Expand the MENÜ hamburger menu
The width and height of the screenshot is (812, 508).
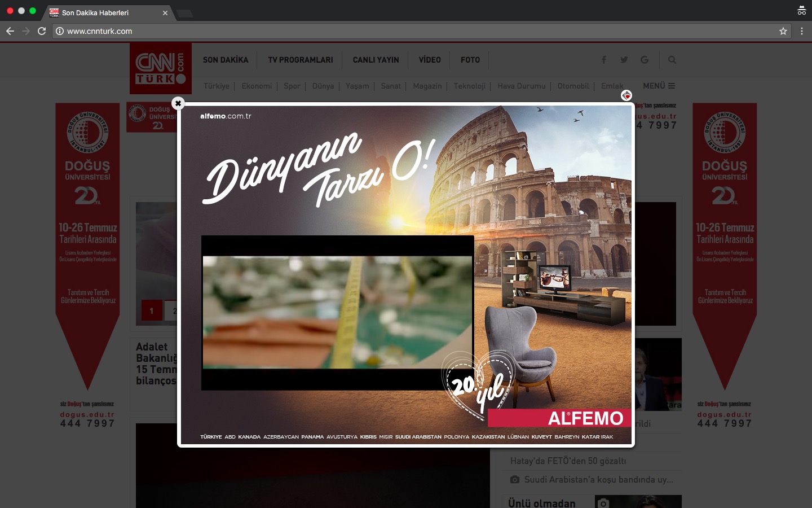tap(659, 86)
